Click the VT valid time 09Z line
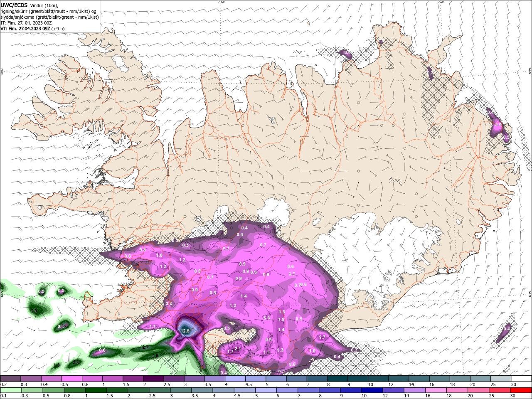This screenshot has width=532, height=399. [x=32, y=29]
